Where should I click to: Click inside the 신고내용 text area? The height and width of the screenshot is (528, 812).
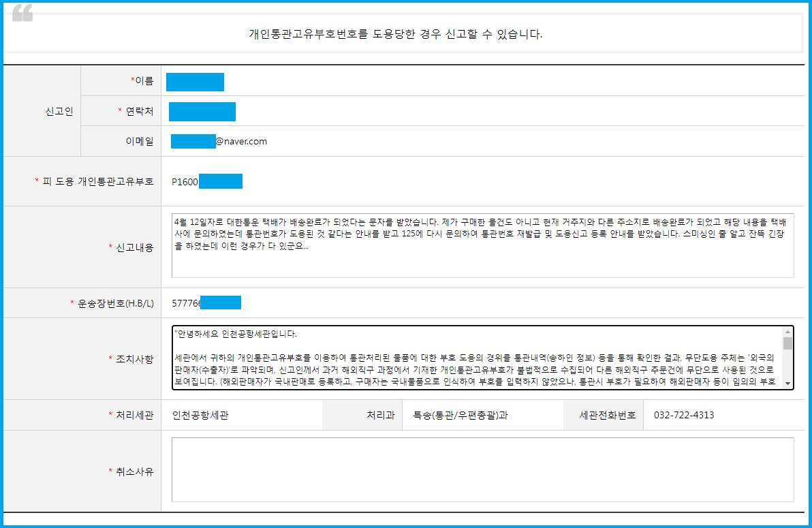pos(477,245)
